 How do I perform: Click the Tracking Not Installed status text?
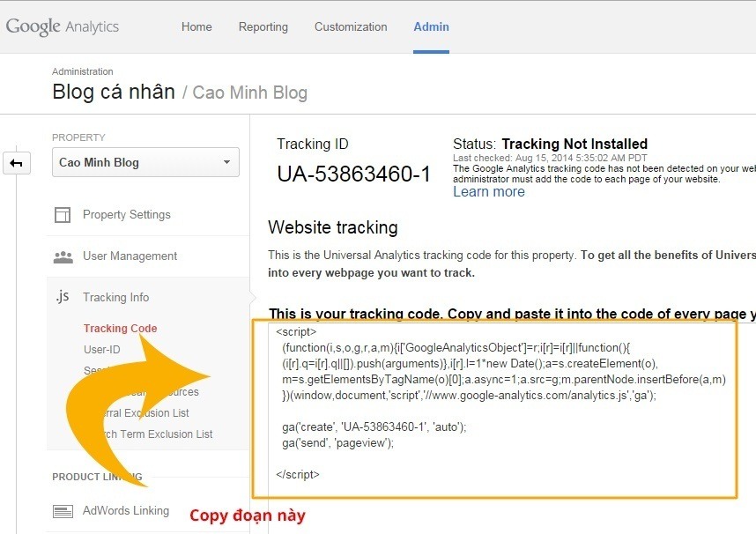[574, 144]
